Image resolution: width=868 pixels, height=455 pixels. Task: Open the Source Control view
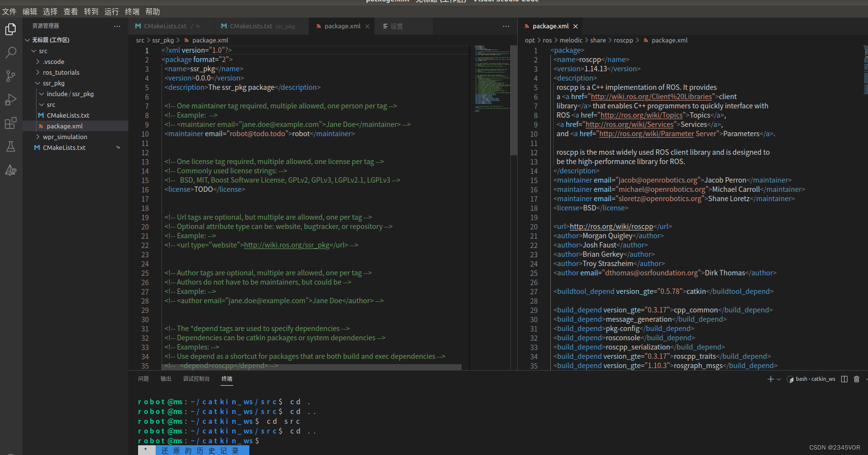(11, 76)
